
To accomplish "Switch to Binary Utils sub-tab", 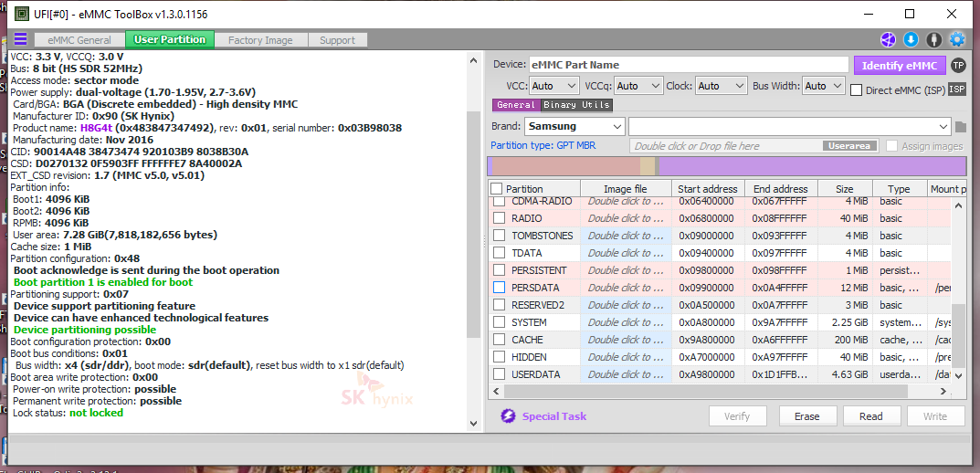I will [576, 105].
